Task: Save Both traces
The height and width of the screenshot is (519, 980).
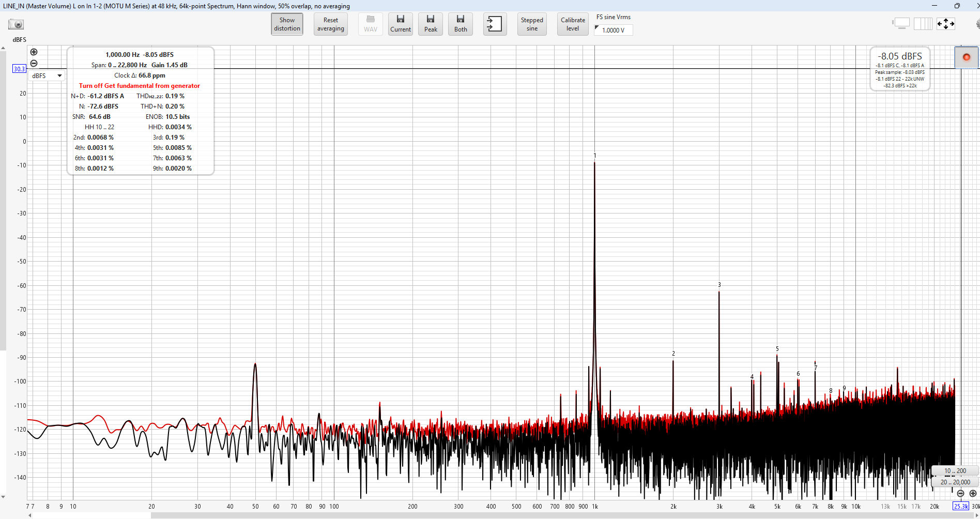Action: 461,24
